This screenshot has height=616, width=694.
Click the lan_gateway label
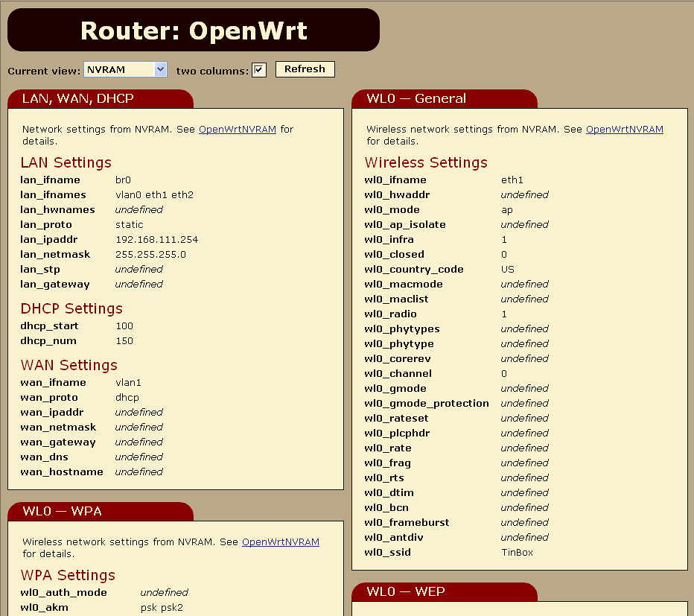55,285
